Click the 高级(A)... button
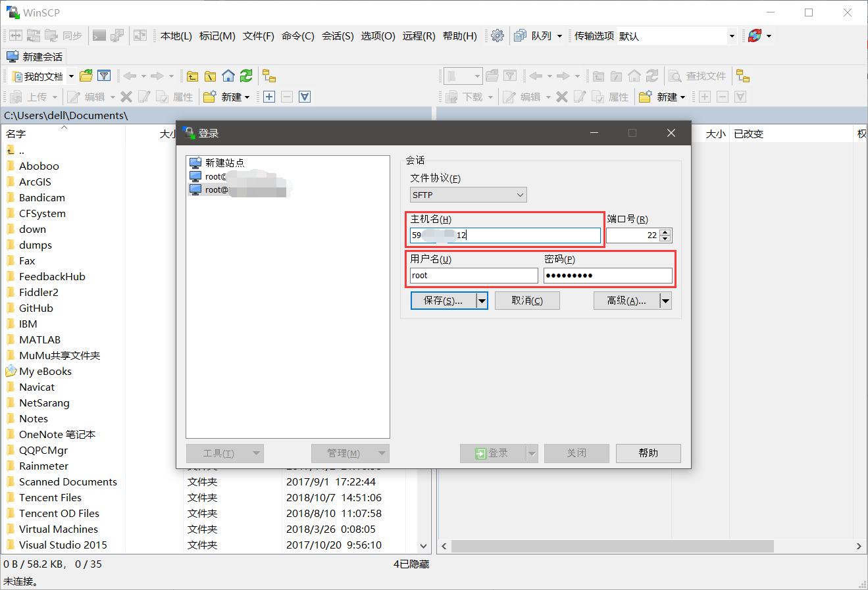Screen dimensions: 868x590 pos(626,301)
